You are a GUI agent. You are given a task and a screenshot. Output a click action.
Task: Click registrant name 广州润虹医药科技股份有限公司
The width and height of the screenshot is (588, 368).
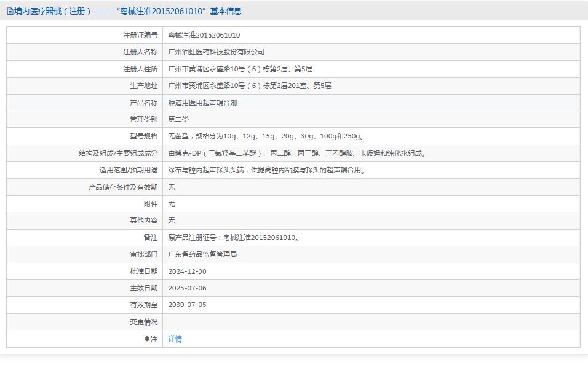pos(217,52)
